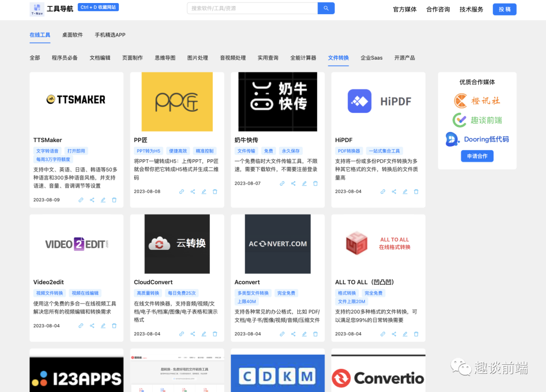The height and width of the screenshot is (392, 546).
Task: Share the PP匠 card
Action: (193, 192)
